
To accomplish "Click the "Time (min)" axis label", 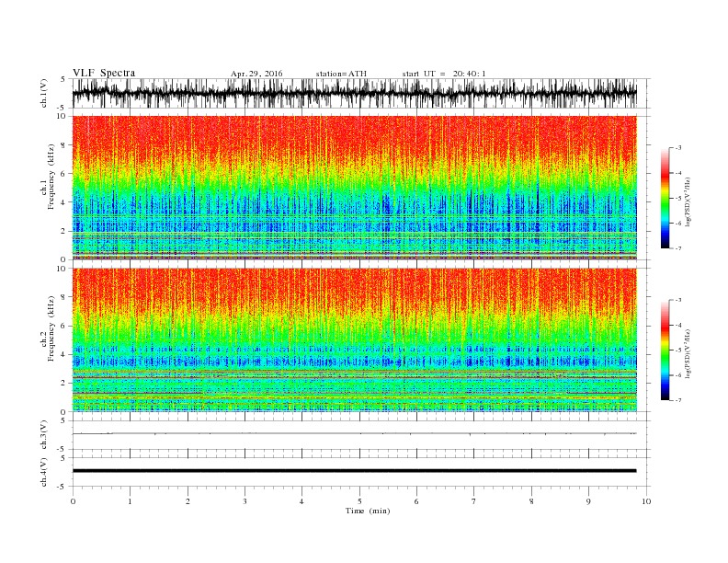I will click(x=368, y=511).
